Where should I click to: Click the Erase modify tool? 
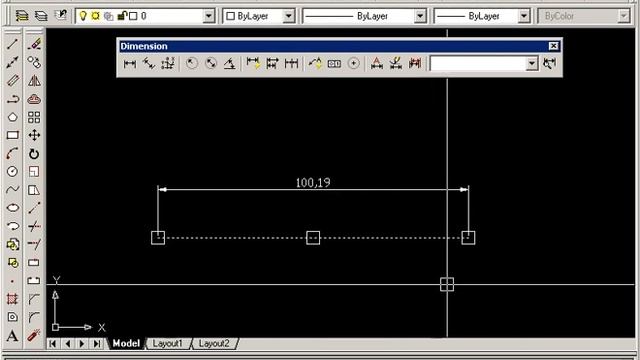pyautogui.click(x=34, y=44)
